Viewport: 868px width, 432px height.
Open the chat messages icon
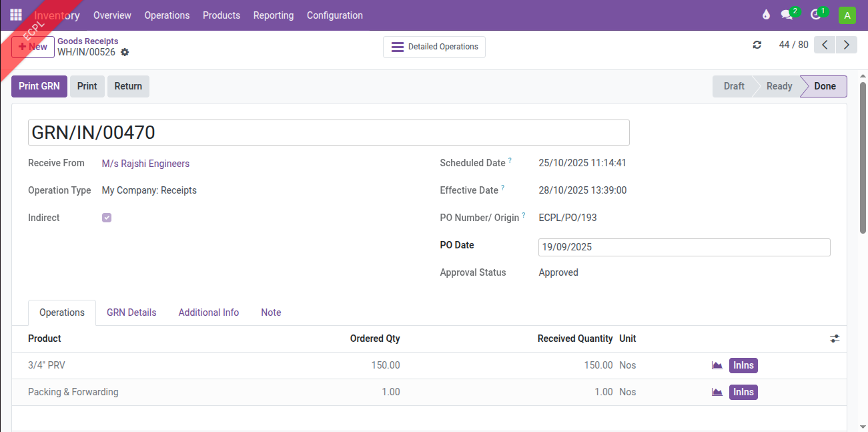787,15
